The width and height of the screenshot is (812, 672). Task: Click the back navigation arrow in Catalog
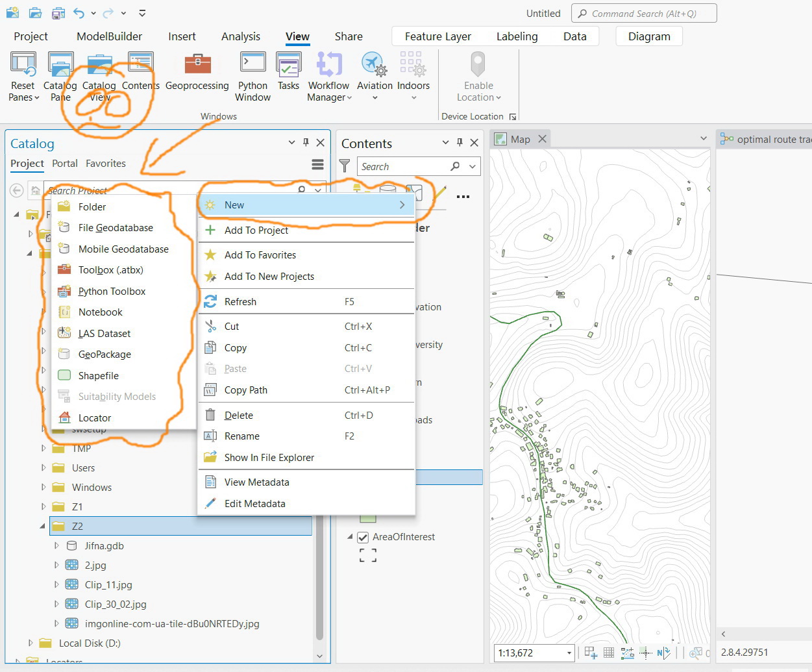click(16, 190)
